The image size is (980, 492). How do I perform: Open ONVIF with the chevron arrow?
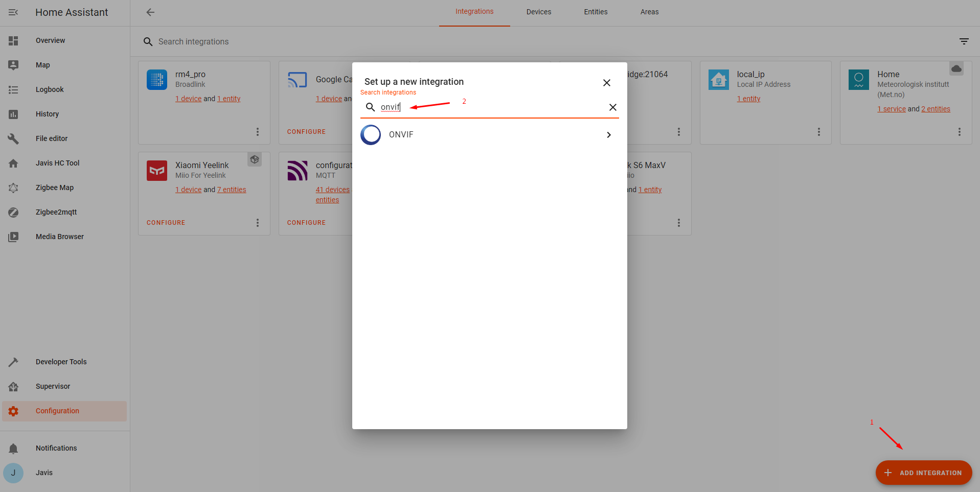pos(609,135)
